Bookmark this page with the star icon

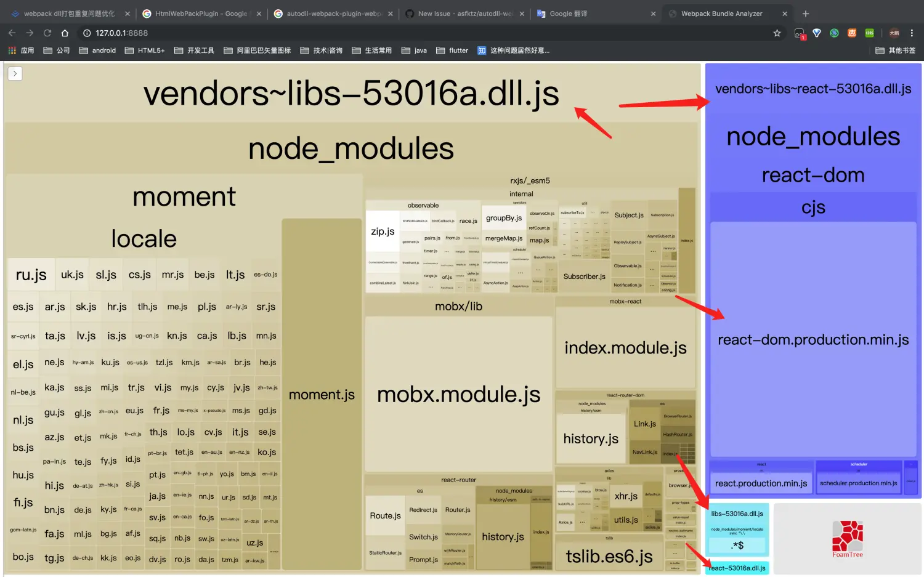tap(777, 33)
